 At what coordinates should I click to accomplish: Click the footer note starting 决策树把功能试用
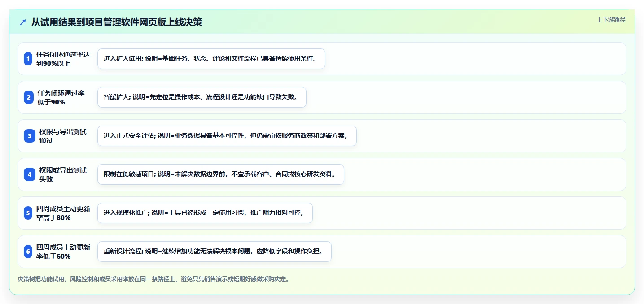(153, 279)
